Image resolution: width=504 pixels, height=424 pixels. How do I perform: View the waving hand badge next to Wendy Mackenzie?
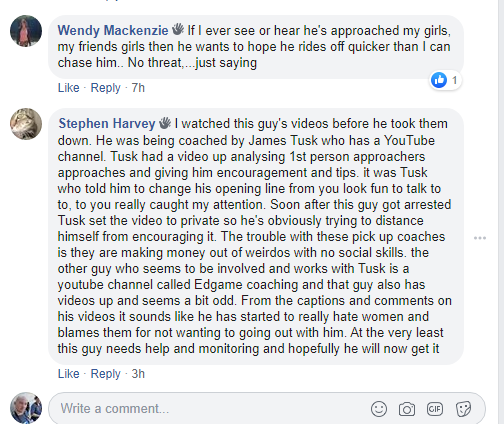178,29
